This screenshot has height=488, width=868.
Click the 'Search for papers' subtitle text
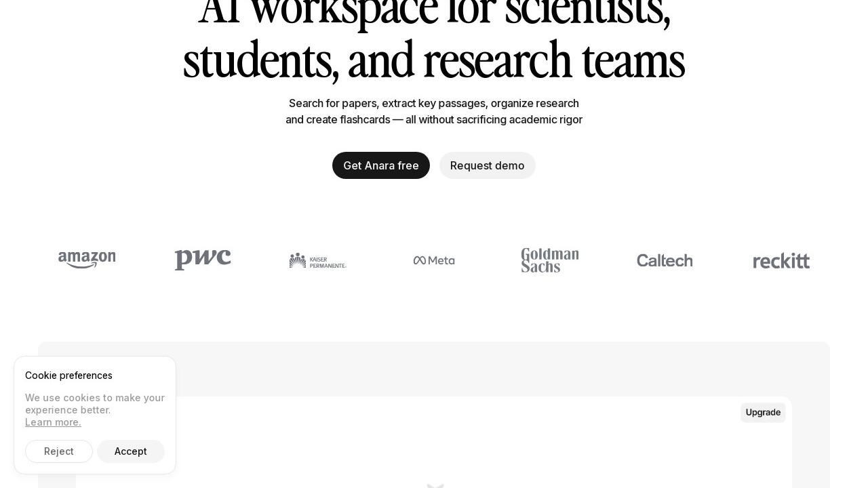[x=434, y=103]
